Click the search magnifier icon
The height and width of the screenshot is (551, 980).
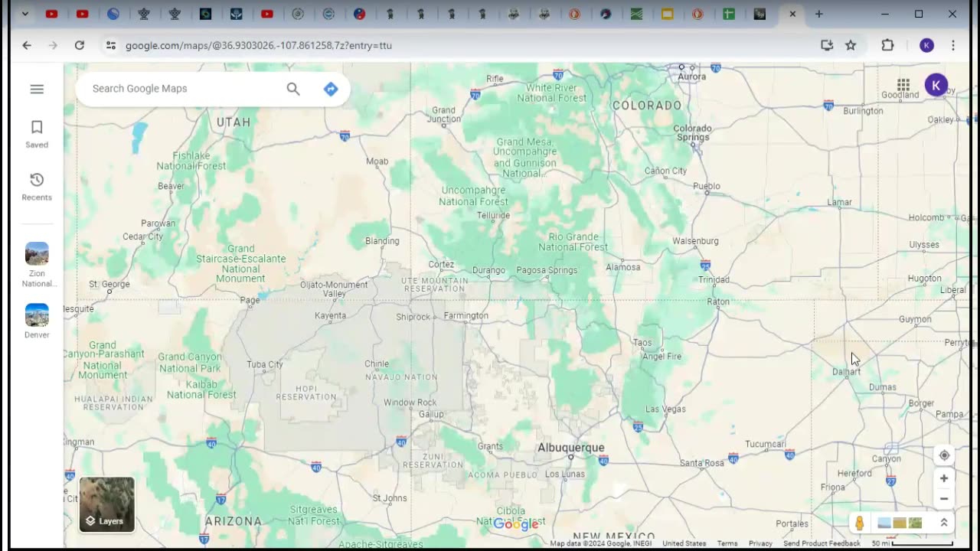293,89
